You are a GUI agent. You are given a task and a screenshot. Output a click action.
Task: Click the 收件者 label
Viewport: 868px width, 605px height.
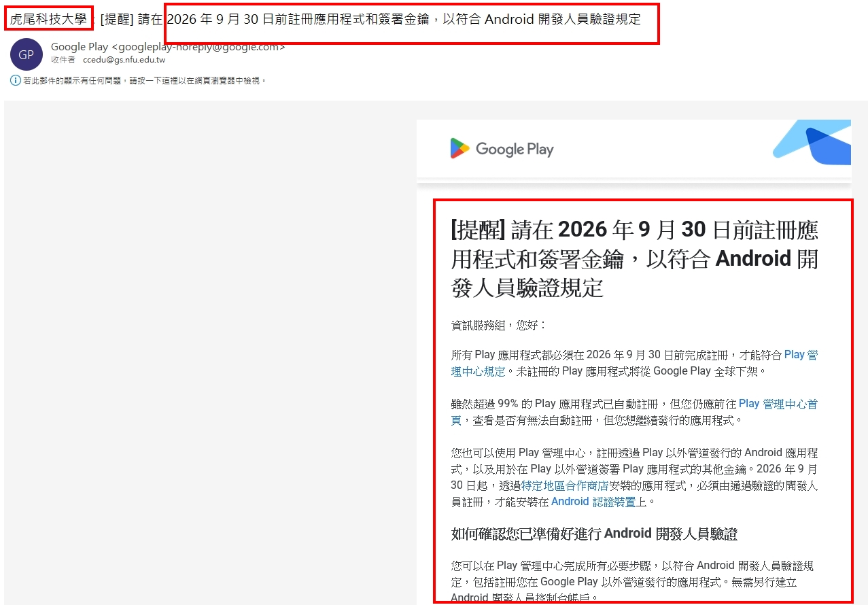[63, 60]
